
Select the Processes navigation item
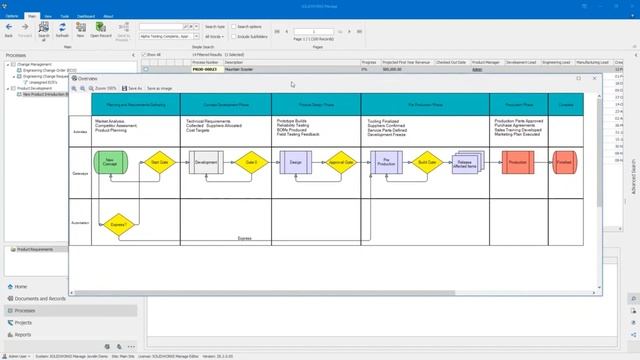pos(71,311)
